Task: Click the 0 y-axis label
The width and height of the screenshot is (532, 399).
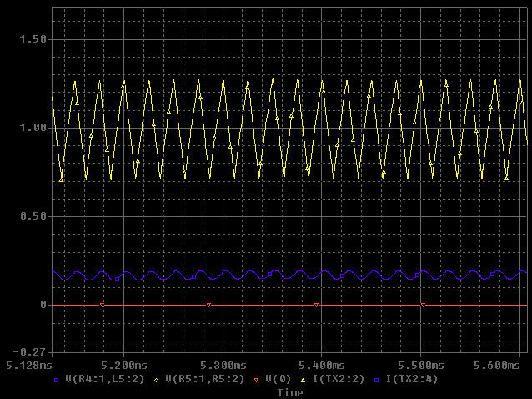Action: click(43, 305)
